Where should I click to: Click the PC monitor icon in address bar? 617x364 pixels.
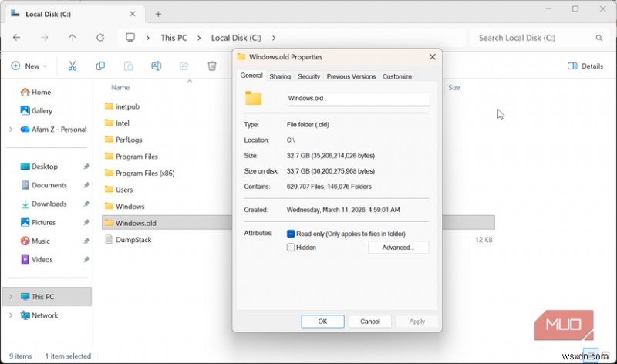[x=130, y=38]
